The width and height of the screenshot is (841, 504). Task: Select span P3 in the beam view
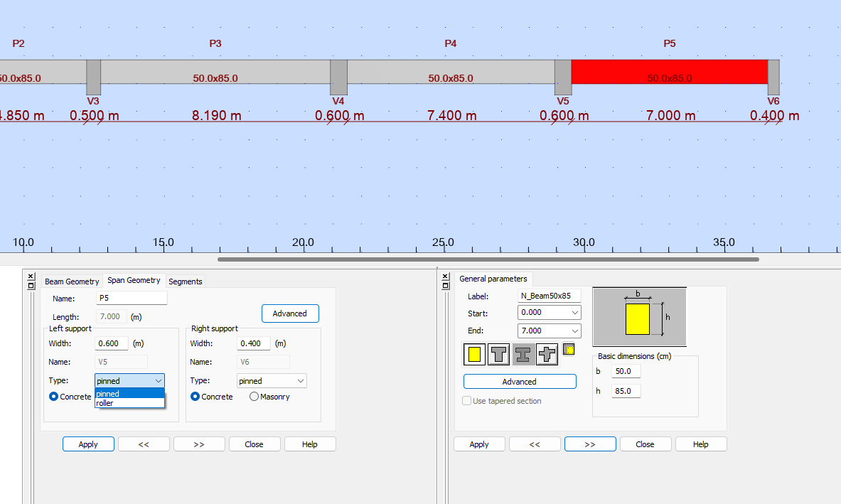pyautogui.click(x=215, y=72)
